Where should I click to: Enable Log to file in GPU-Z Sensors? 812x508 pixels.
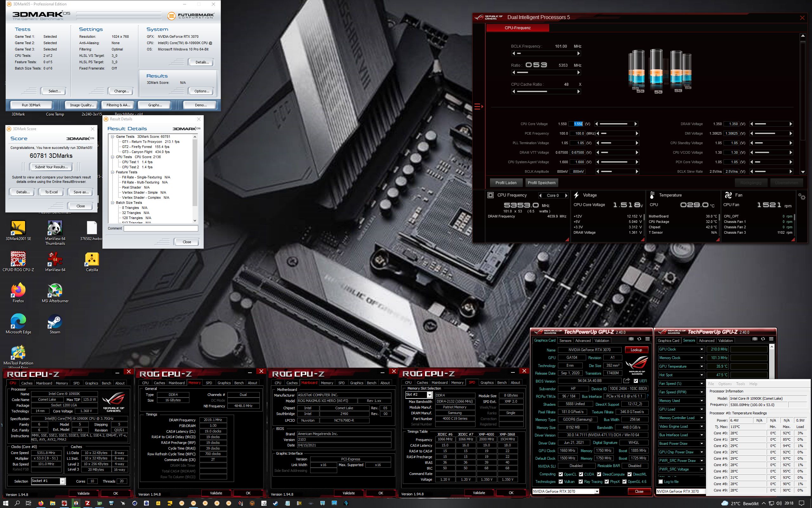point(661,482)
